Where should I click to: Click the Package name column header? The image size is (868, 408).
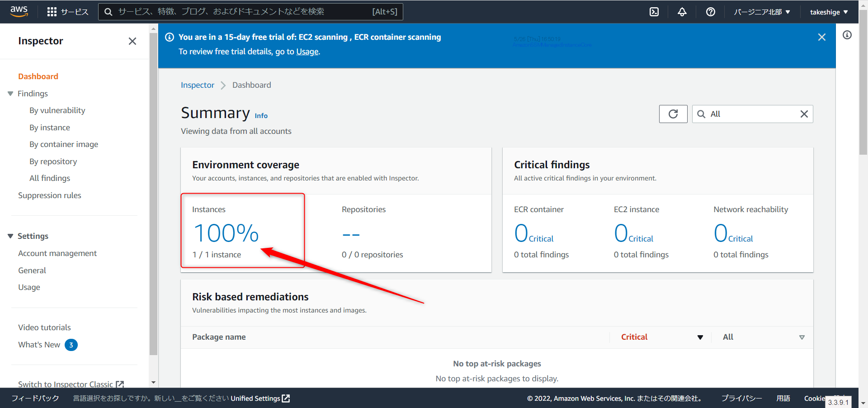coord(219,337)
